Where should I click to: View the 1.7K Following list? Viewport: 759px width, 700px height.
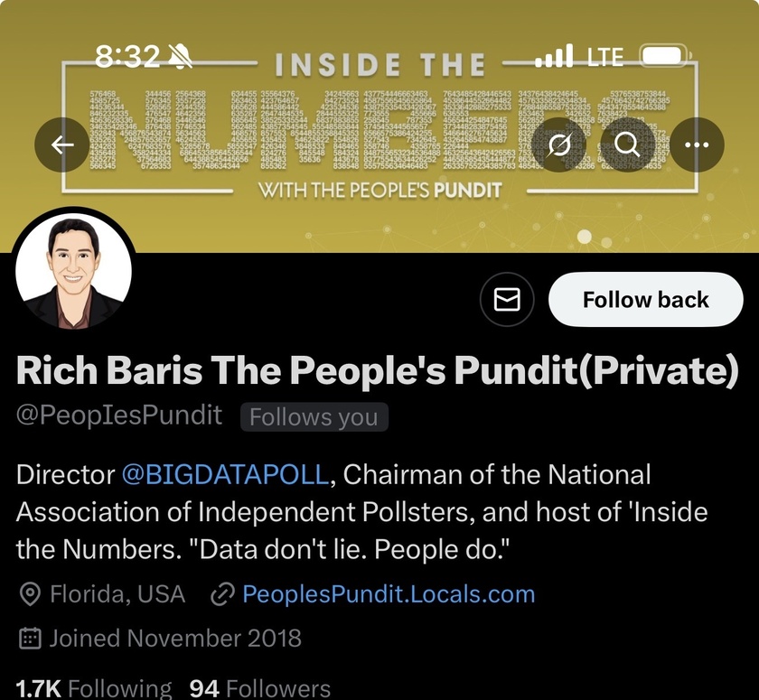[93, 688]
